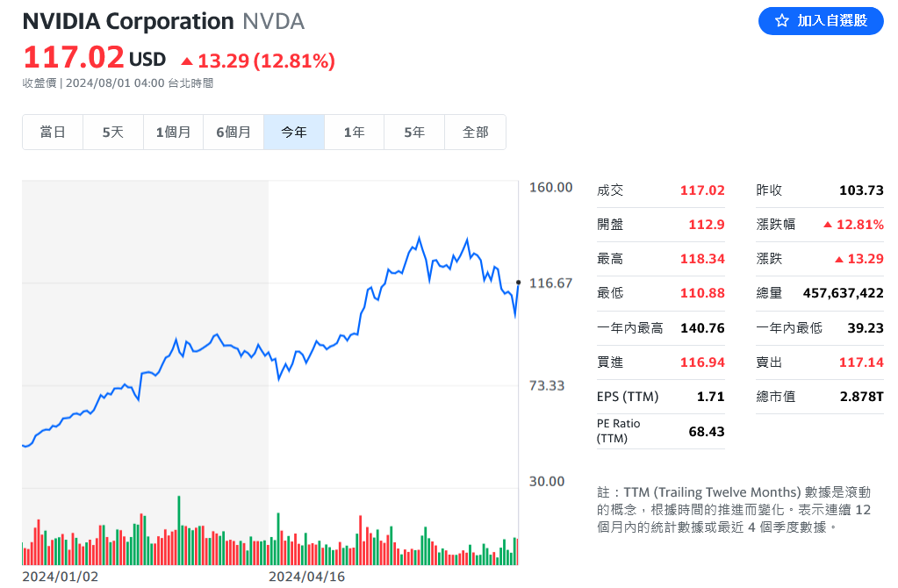Open the 全部 full history tab
This screenshot has height=588, width=898.
click(475, 133)
